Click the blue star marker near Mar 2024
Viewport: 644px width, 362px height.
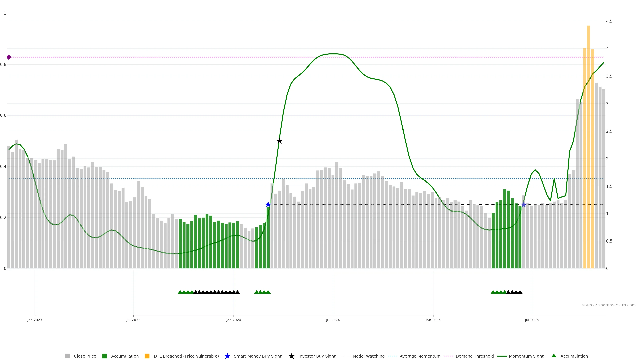(x=268, y=205)
